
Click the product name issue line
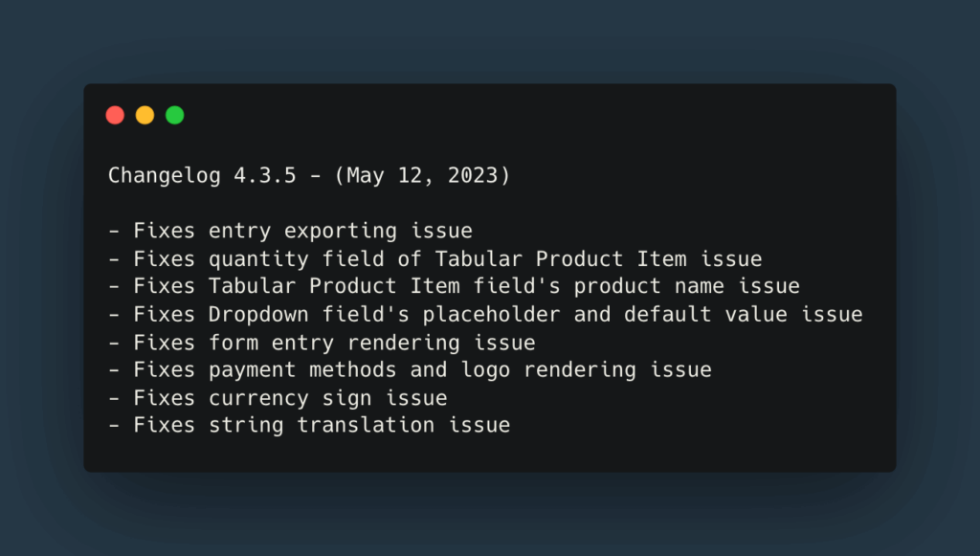coord(454,286)
